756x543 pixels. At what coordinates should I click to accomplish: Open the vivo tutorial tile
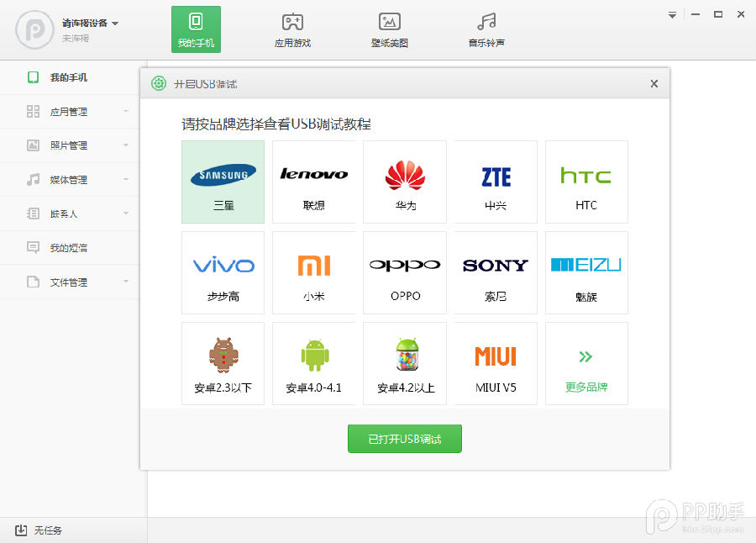click(x=223, y=272)
